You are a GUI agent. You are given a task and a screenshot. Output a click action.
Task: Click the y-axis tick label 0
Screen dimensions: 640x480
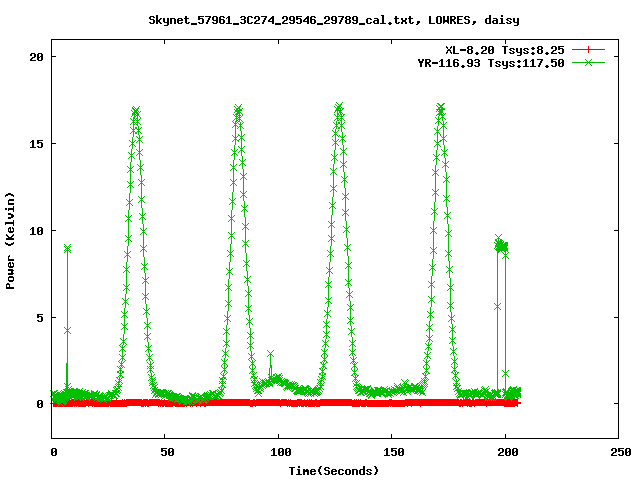click(40, 404)
